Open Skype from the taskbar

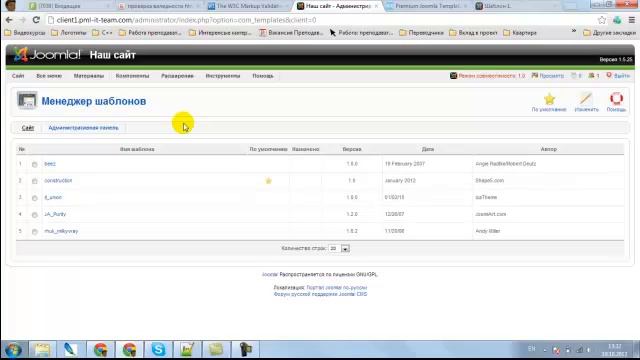point(158,350)
